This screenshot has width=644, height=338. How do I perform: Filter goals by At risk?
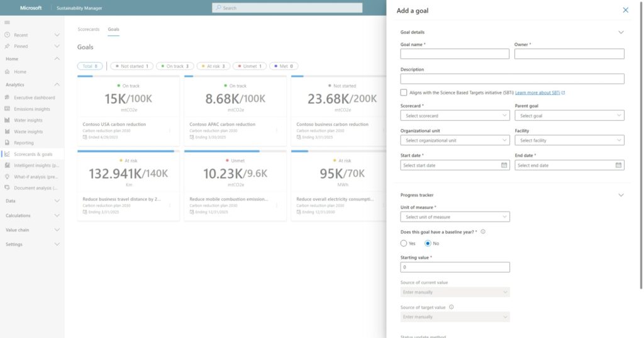tap(214, 66)
